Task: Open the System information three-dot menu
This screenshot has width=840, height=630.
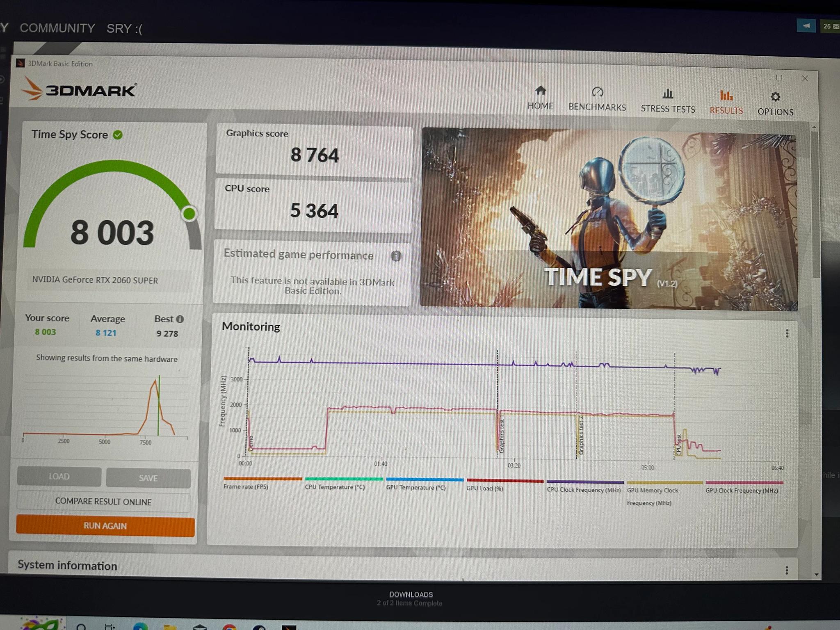Action: pos(786,570)
